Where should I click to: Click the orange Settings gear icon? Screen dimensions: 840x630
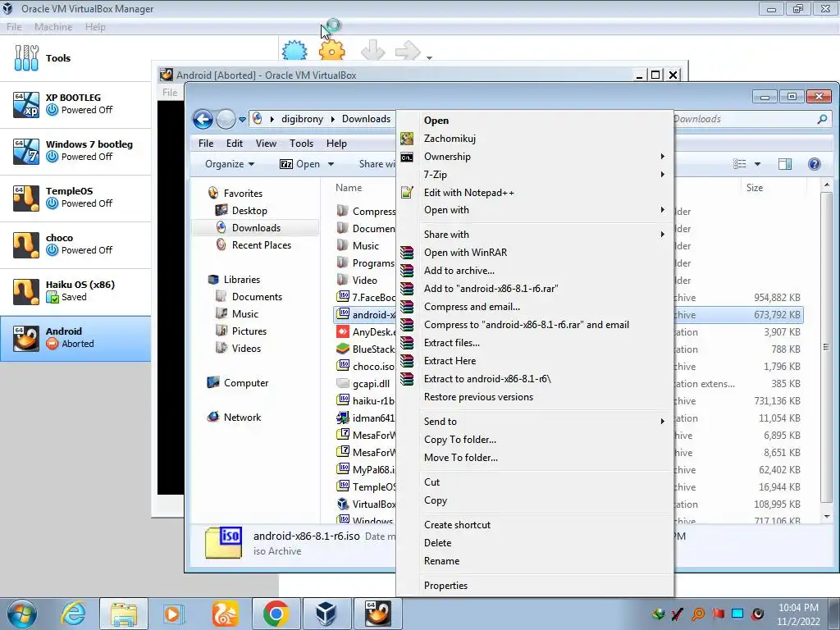pyautogui.click(x=332, y=52)
